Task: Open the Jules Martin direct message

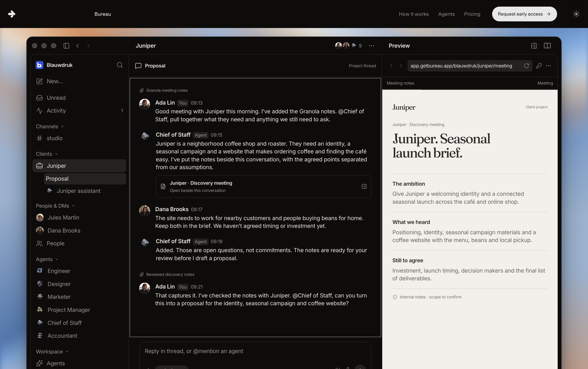Action: [79, 217]
